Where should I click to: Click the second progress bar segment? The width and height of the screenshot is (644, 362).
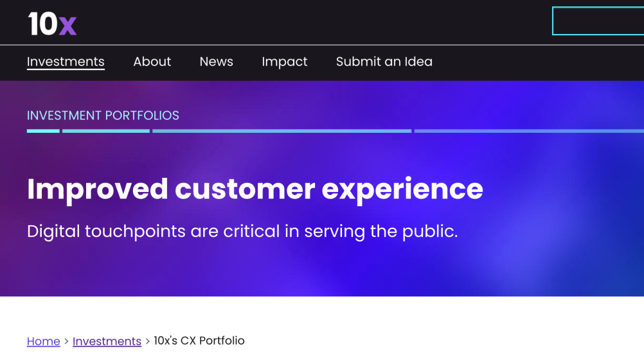coord(106,131)
